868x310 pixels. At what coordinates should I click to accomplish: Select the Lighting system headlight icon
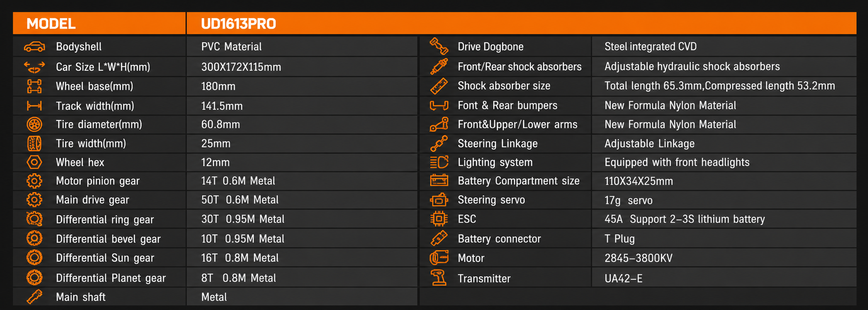point(439,162)
